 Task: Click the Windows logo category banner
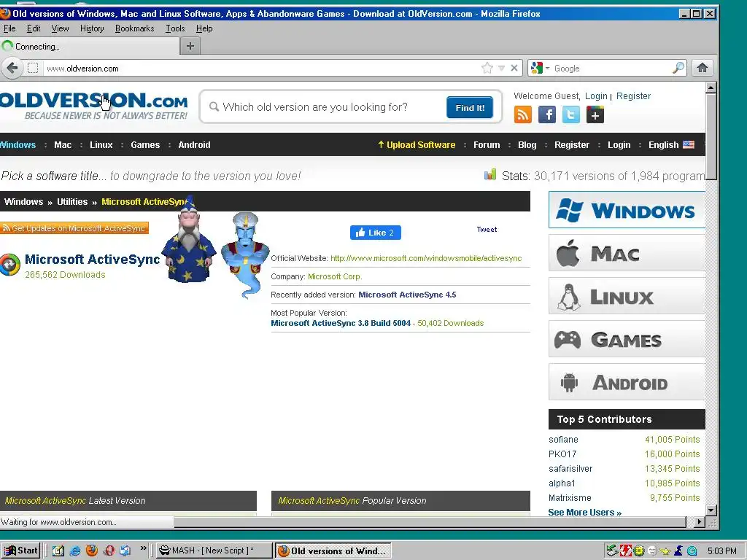(x=627, y=210)
